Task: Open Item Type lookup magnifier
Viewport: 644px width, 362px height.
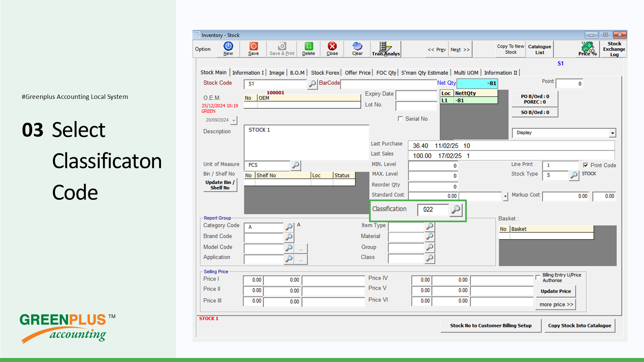Action: pos(430,226)
